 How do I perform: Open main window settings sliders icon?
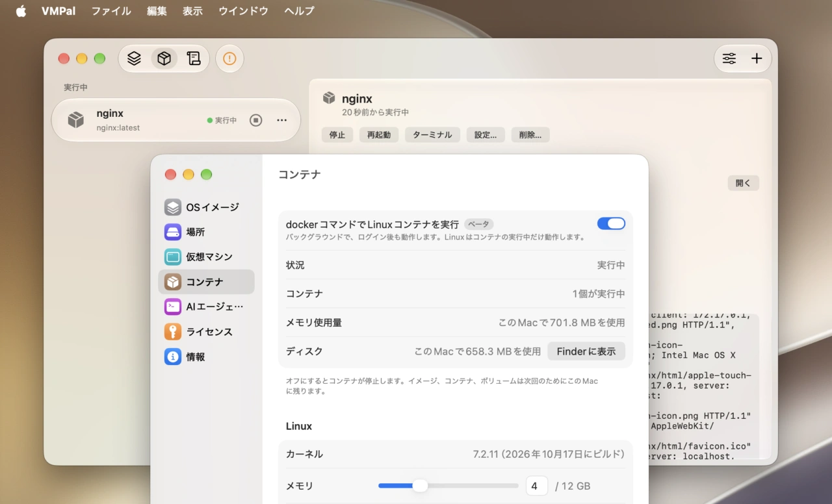tap(729, 58)
